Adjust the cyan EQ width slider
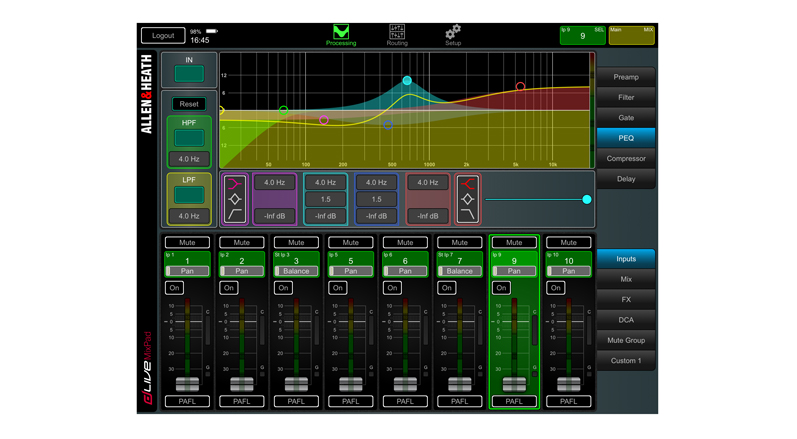The height and width of the screenshot is (439, 797). (587, 200)
